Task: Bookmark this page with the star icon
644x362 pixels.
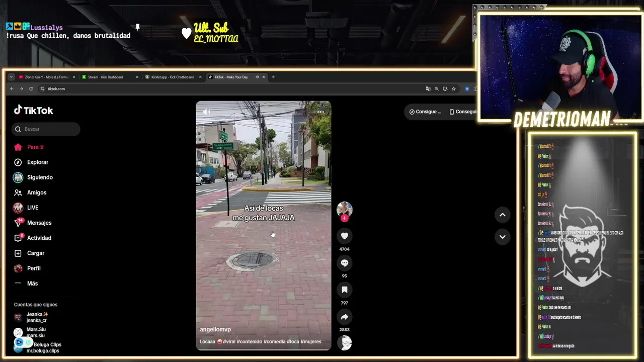Action: [454, 89]
